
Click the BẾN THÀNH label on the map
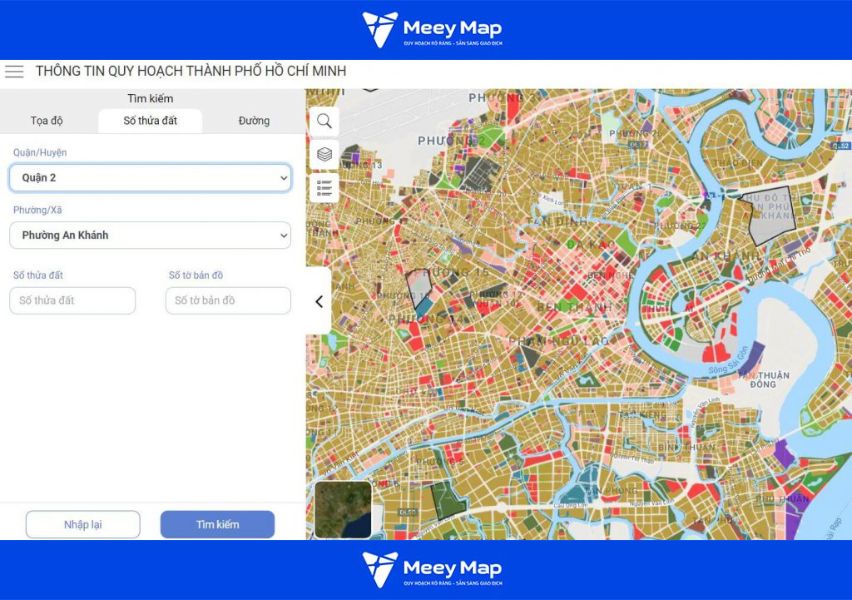pos(574,307)
